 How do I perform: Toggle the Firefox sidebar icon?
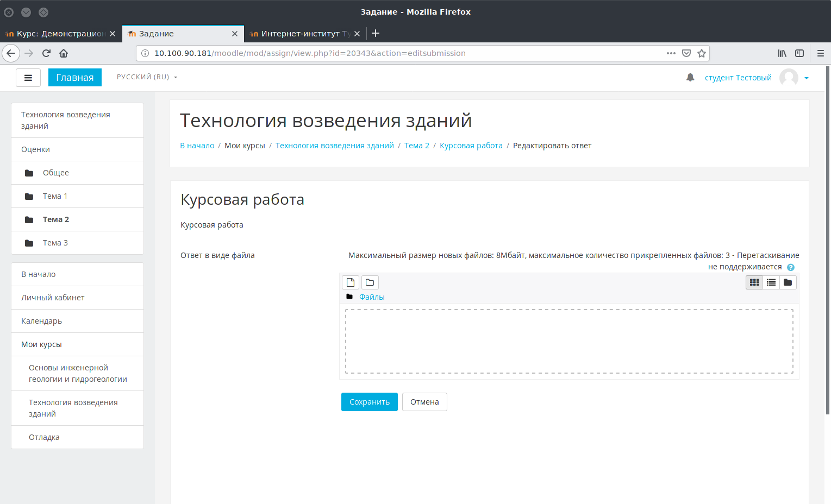(799, 53)
